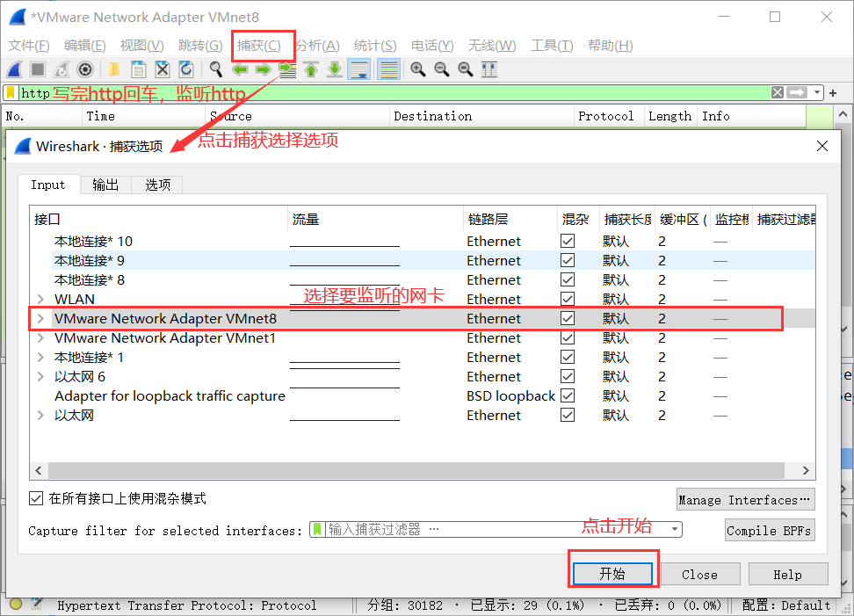Viewport: 854px width, 616px height.
Task: Open the display filter history dropdown
Action: (x=816, y=92)
